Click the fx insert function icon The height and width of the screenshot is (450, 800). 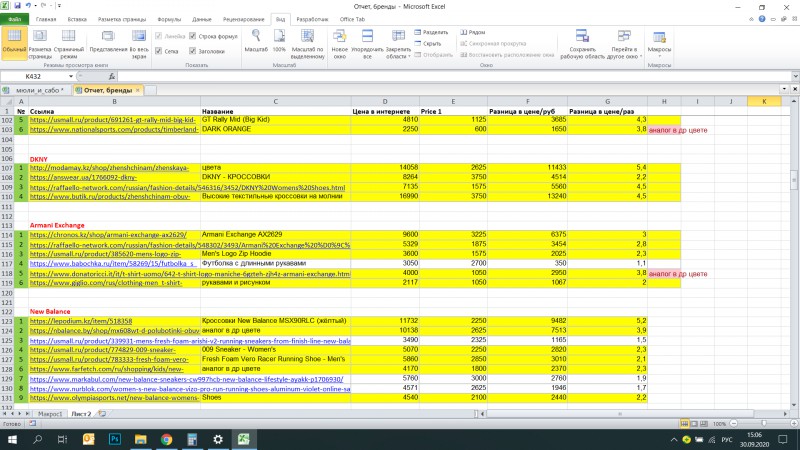[x=112, y=77]
